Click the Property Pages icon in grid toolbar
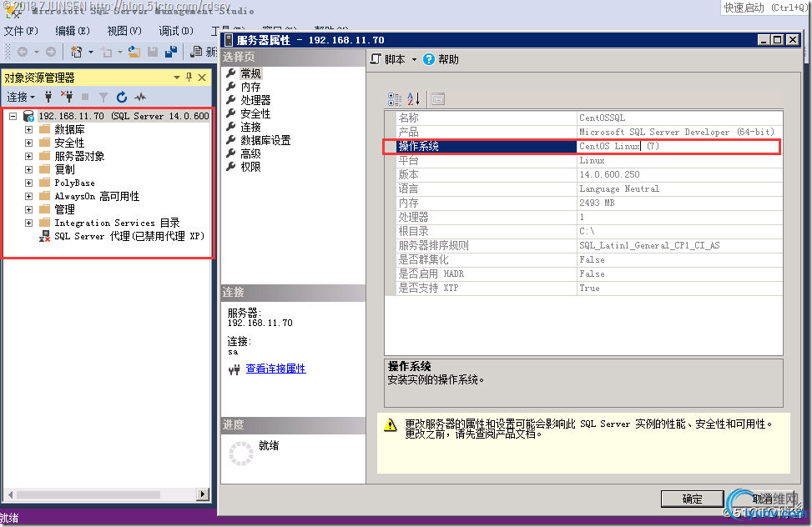Screen dimensions: 812x527 438,99
